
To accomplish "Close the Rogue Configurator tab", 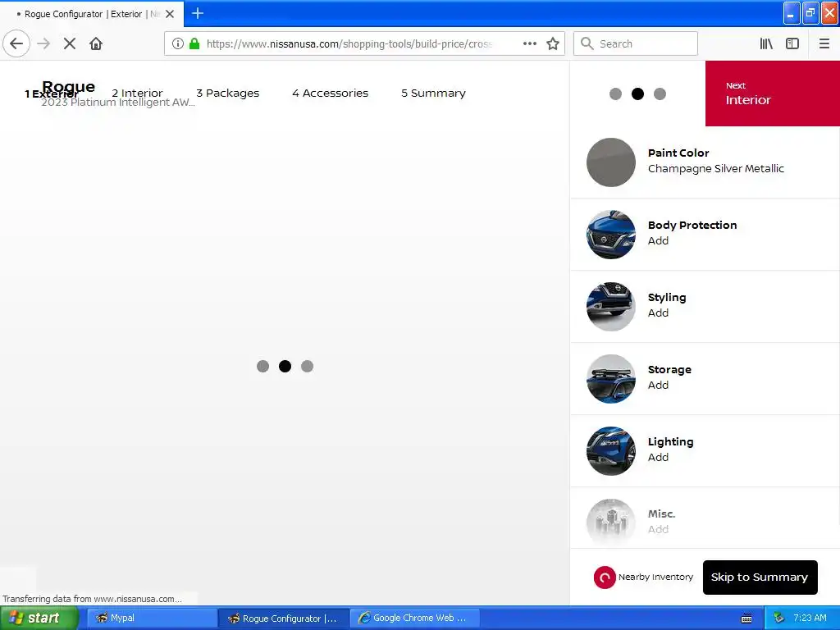I will pyautogui.click(x=170, y=14).
